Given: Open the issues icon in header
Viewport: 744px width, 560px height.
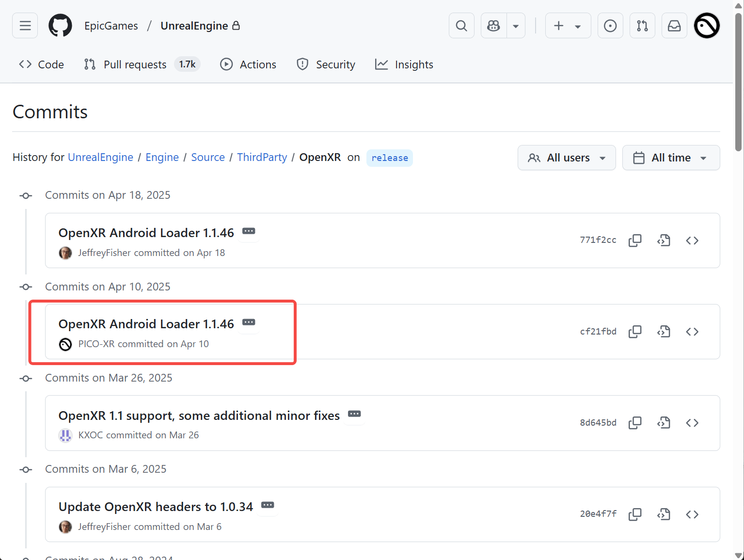Looking at the screenshot, I should point(610,26).
